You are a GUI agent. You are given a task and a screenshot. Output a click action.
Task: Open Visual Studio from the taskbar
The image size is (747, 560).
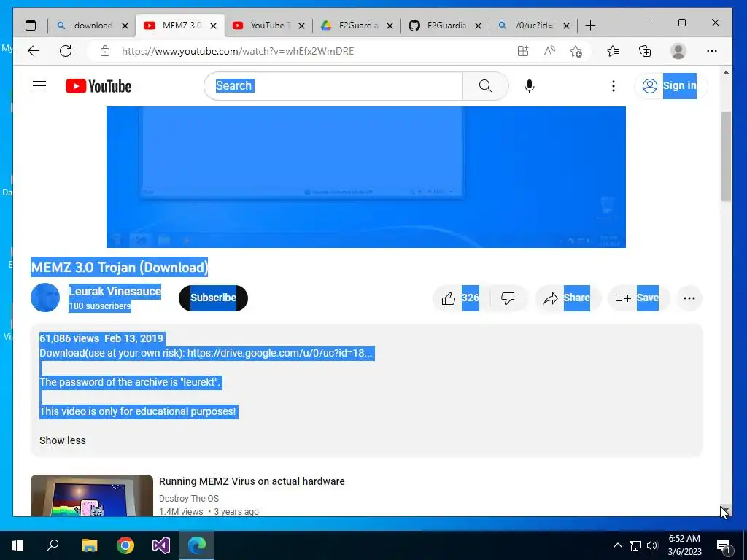[x=161, y=545]
